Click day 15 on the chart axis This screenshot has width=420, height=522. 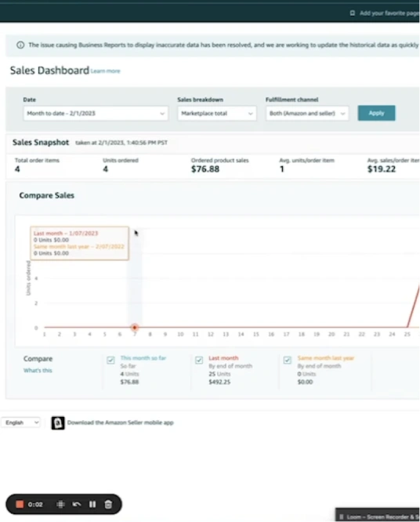click(x=256, y=334)
